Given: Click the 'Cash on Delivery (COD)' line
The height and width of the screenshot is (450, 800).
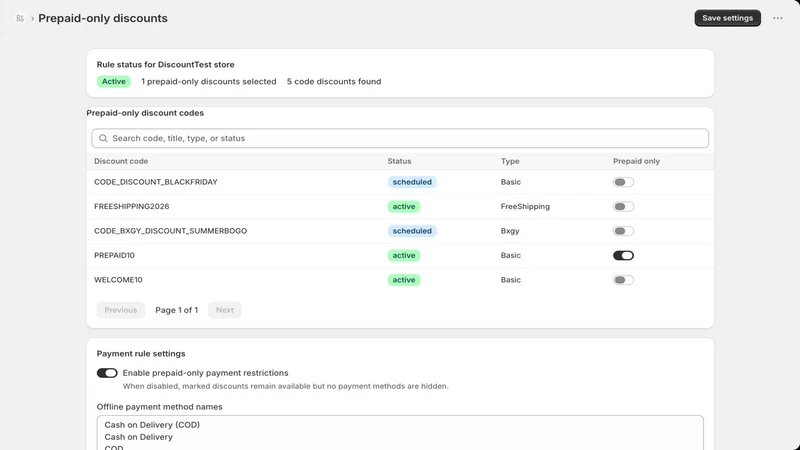Looking at the screenshot, I should click(152, 425).
